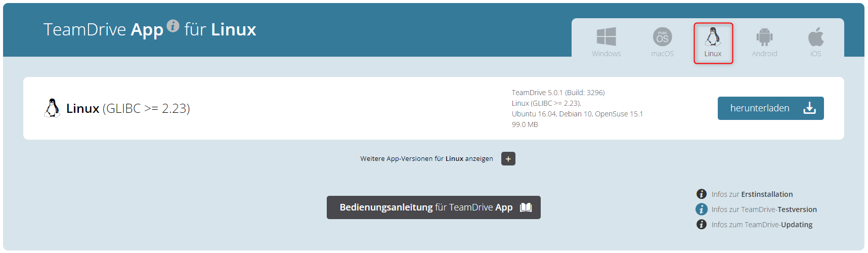Open Infos zur Erstinstallation link
The width and height of the screenshot is (868, 253).
[x=752, y=194]
